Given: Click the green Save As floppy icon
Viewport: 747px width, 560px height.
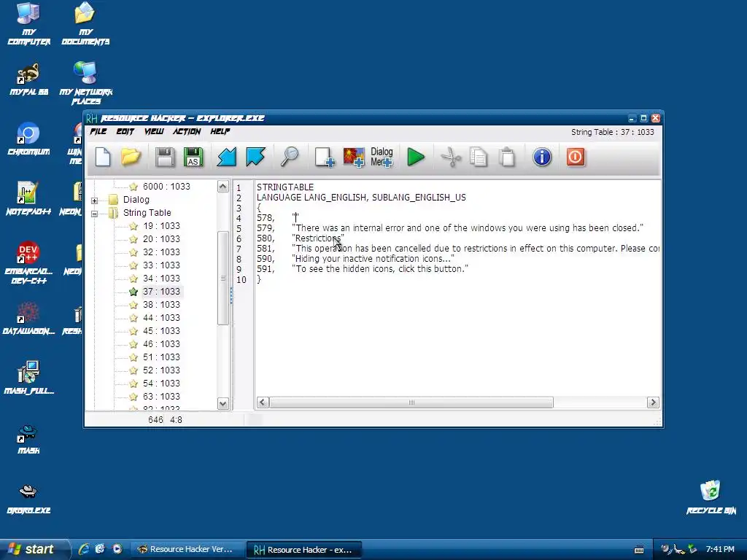Looking at the screenshot, I should click(x=193, y=157).
